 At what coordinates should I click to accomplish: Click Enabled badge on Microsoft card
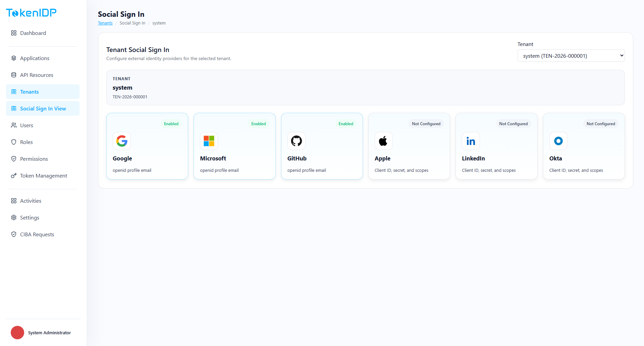(x=259, y=124)
